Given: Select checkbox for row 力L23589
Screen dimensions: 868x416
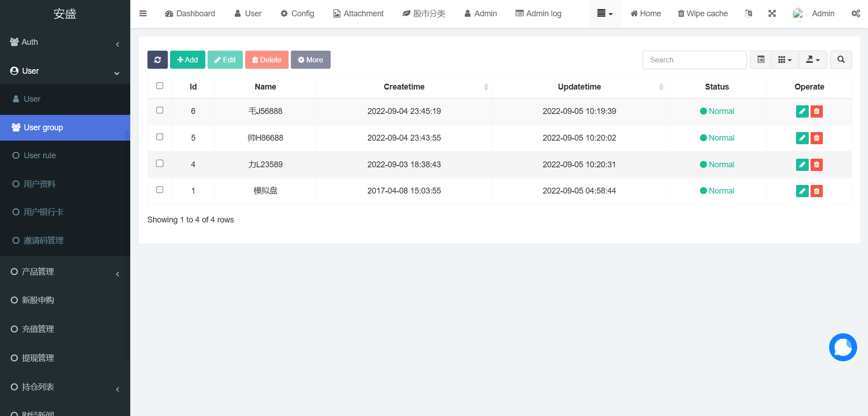Looking at the screenshot, I should click(160, 164).
